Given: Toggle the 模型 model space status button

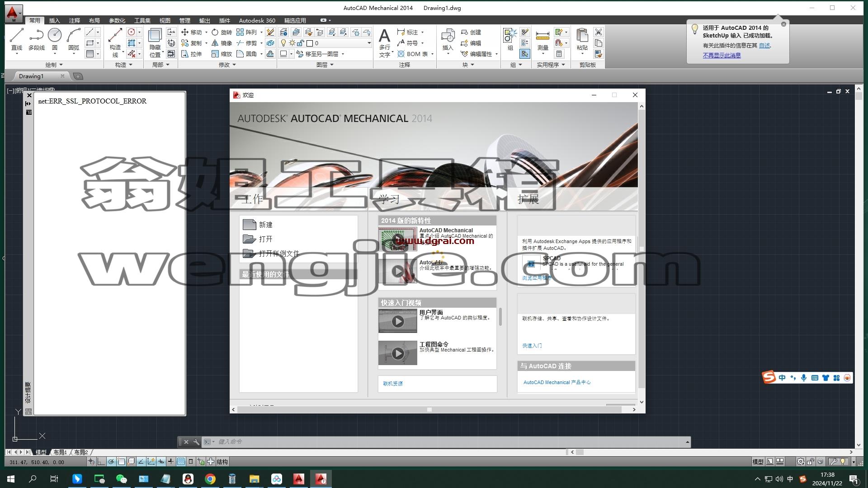Looking at the screenshot, I should [758, 461].
